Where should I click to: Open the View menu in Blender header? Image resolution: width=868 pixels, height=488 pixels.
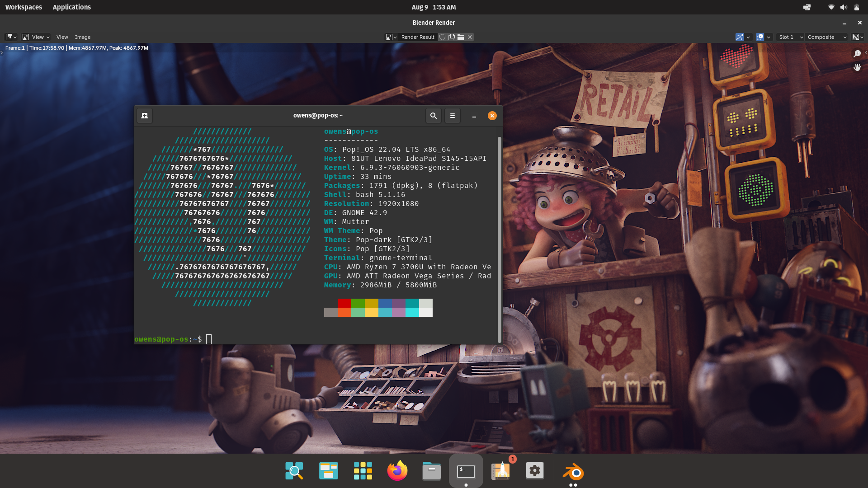62,37
